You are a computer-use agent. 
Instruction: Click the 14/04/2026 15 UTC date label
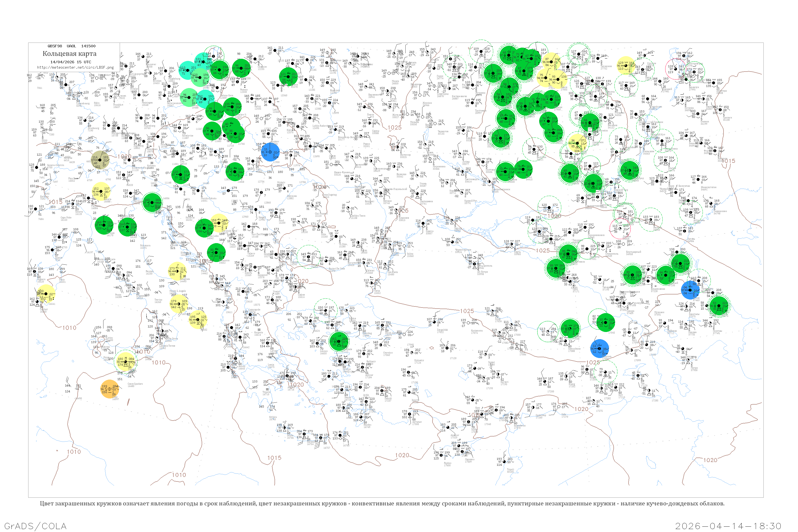(x=70, y=62)
